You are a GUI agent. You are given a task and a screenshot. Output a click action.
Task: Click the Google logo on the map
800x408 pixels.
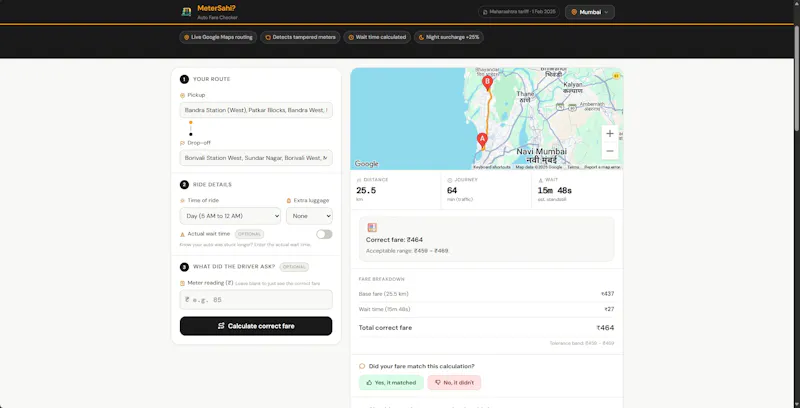366,164
